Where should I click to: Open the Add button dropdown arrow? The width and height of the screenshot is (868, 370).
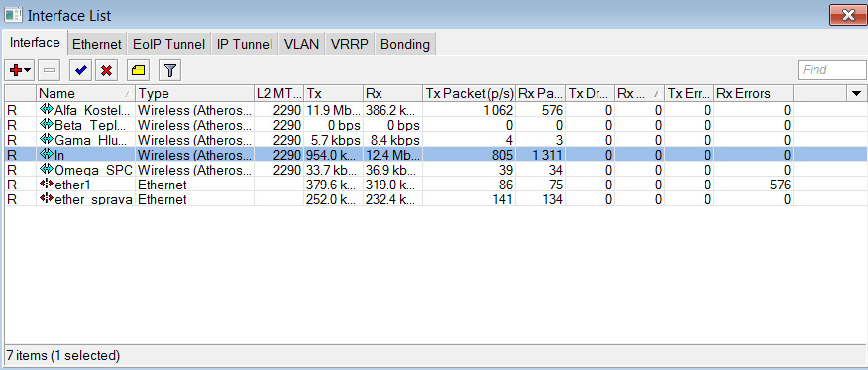27,70
